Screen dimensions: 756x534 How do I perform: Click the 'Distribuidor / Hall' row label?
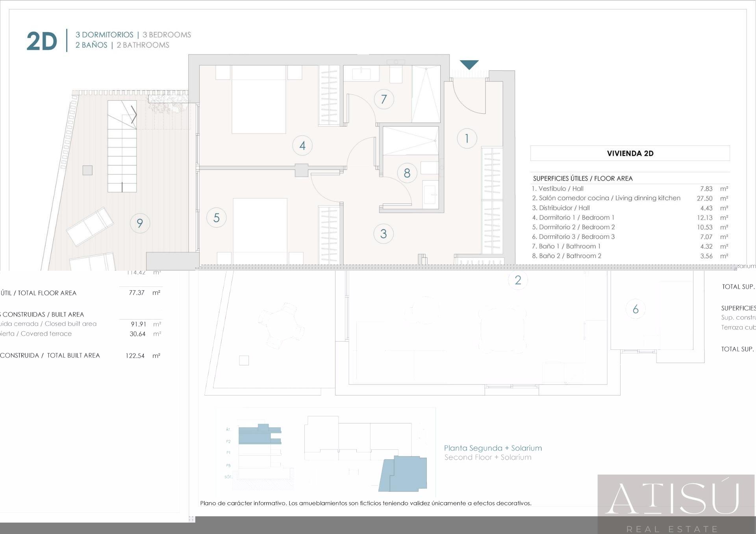point(561,208)
